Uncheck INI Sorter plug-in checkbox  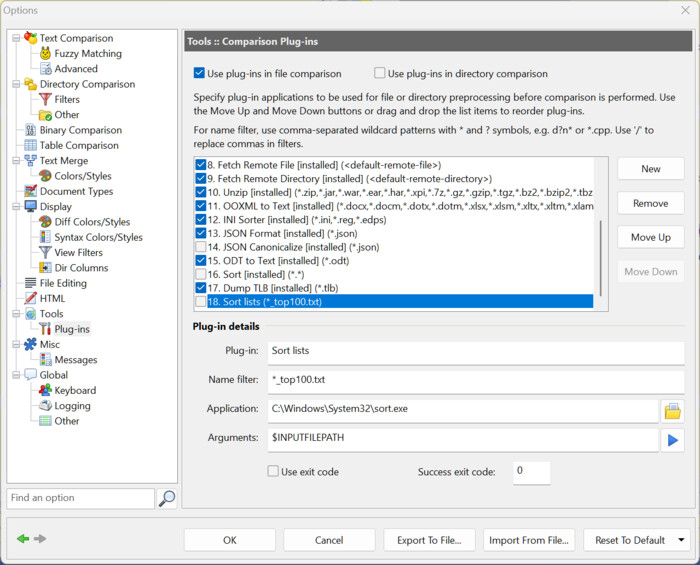click(x=201, y=220)
